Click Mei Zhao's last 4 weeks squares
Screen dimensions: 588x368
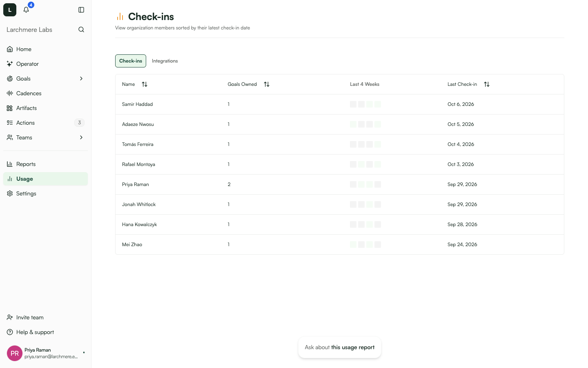coord(365,245)
